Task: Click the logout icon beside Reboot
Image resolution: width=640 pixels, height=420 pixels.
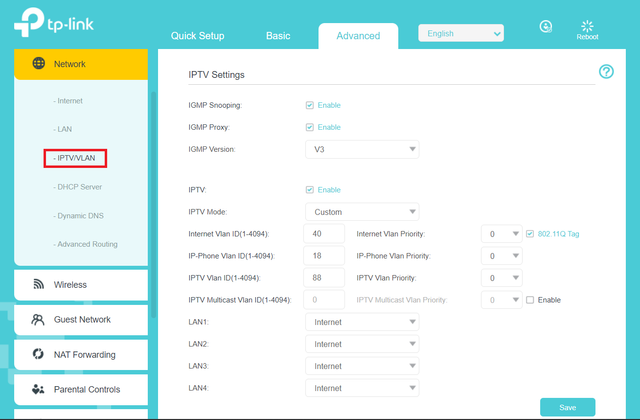Action: point(546,27)
